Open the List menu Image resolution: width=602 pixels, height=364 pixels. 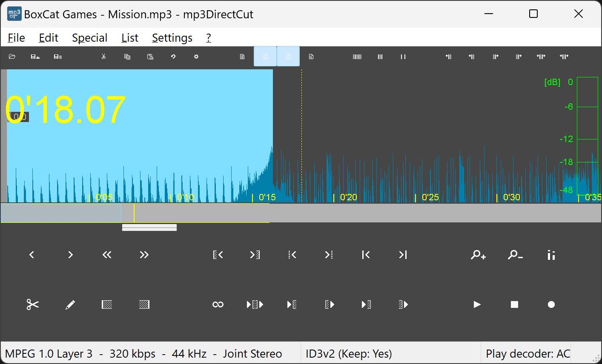130,38
